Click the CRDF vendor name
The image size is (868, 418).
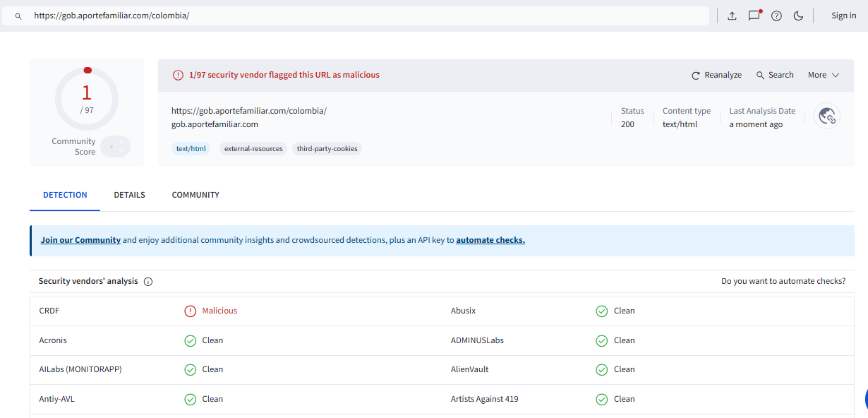(x=49, y=311)
